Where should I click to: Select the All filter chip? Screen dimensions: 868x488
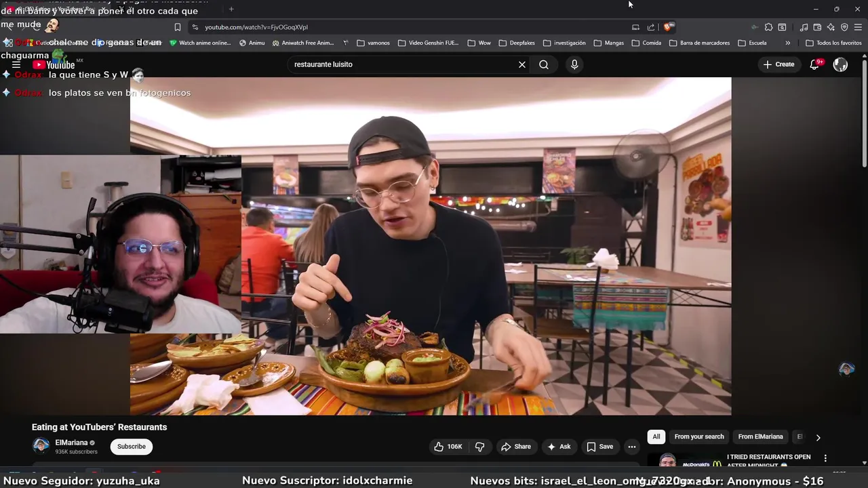656,436
